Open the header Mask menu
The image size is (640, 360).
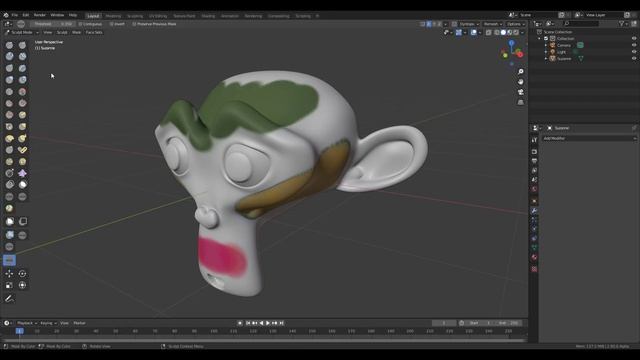(x=76, y=32)
